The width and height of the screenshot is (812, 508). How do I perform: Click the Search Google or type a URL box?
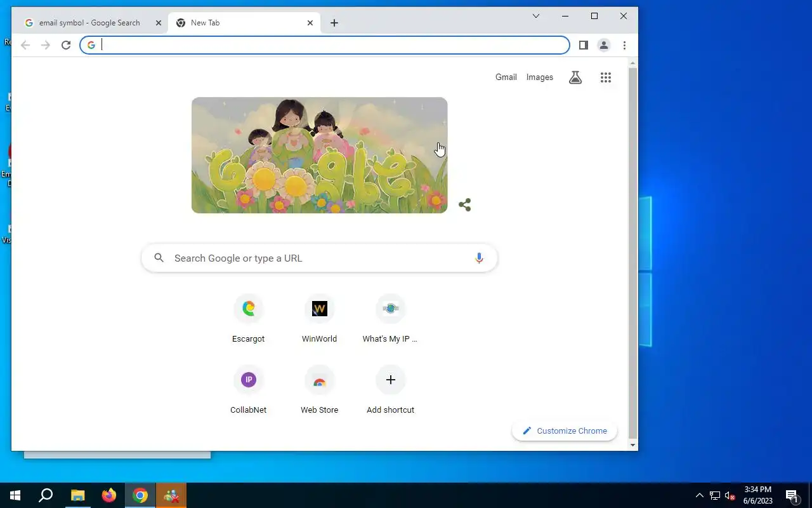click(319, 258)
